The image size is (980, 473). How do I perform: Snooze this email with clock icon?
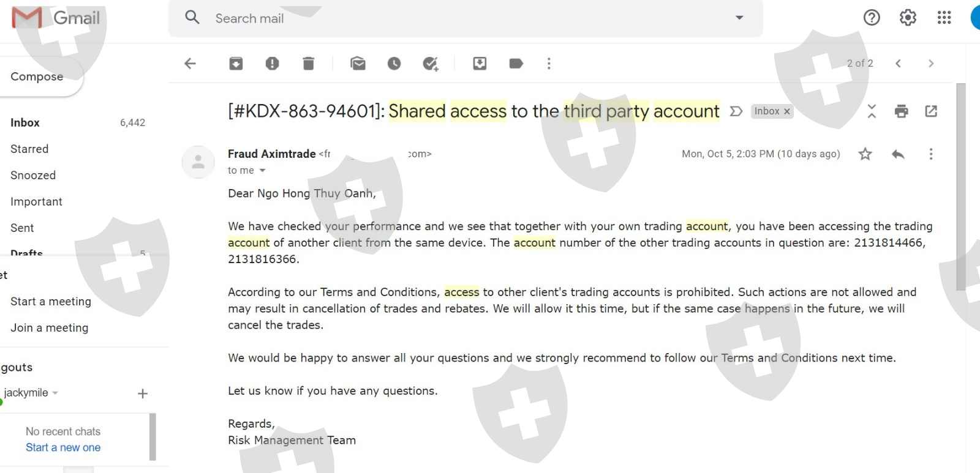pos(394,64)
